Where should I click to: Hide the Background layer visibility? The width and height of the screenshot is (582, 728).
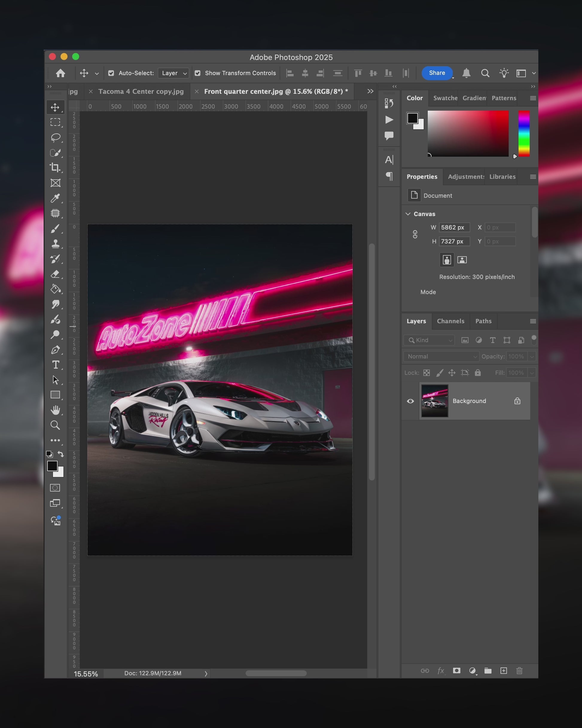(410, 401)
